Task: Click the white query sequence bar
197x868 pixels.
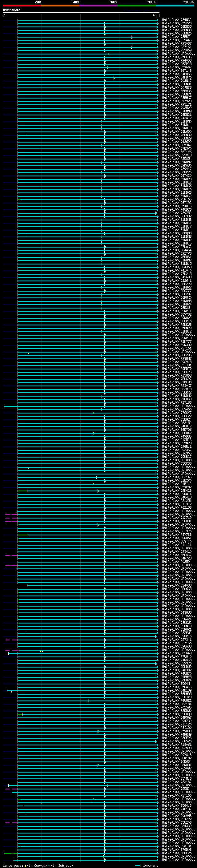Action: tap(81, 12)
